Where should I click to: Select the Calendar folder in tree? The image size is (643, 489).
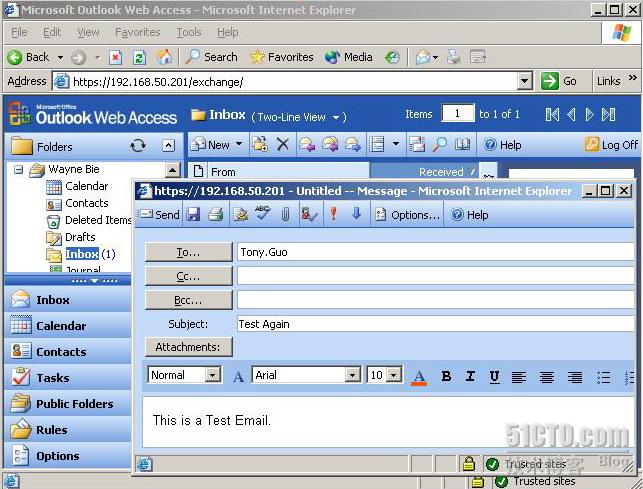tap(87, 186)
